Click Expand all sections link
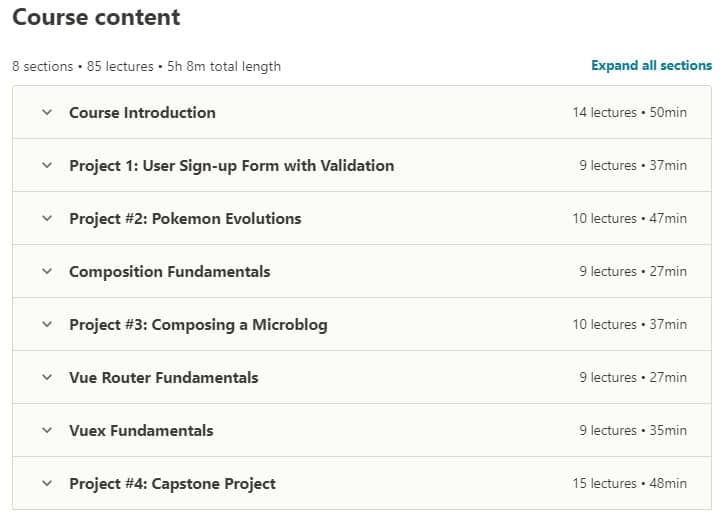 coord(651,66)
